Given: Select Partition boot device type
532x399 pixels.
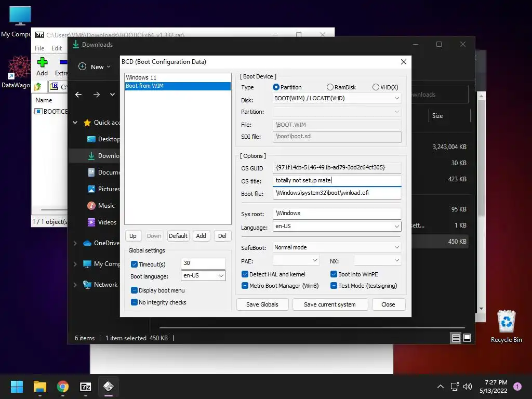Looking at the screenshot, I should click(276, 87).
